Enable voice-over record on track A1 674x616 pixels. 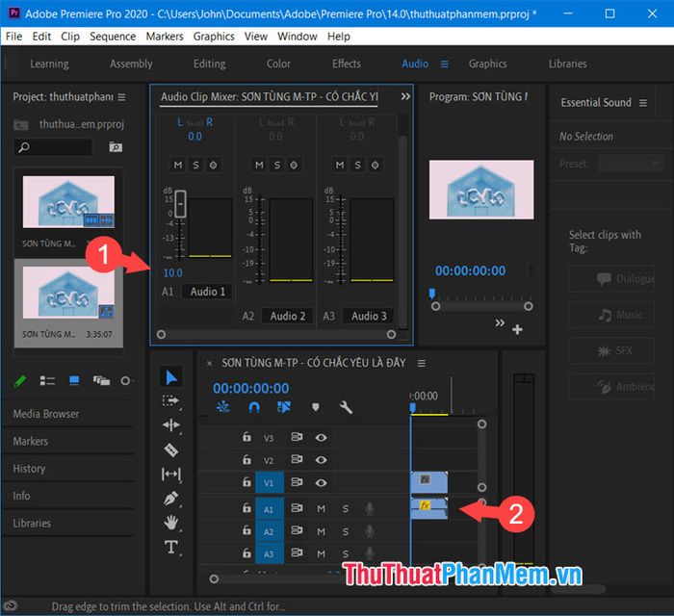[x=369, y=509]
